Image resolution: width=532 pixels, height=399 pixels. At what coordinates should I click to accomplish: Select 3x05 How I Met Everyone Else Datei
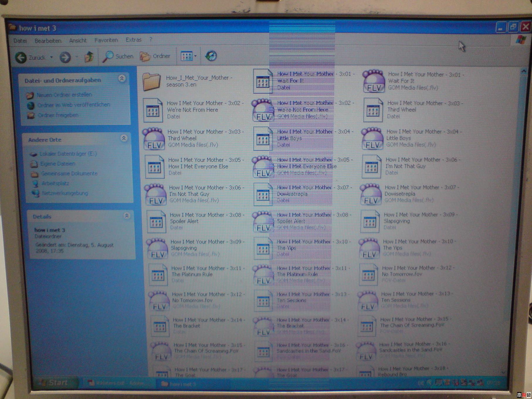tap(194, 166)
